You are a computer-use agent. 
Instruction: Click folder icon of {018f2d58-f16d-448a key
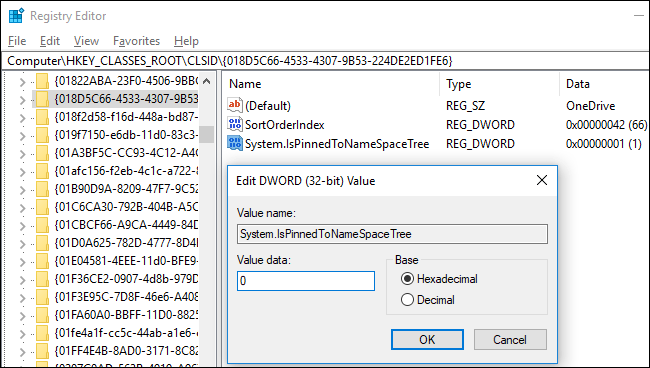[x=42, y=117]
